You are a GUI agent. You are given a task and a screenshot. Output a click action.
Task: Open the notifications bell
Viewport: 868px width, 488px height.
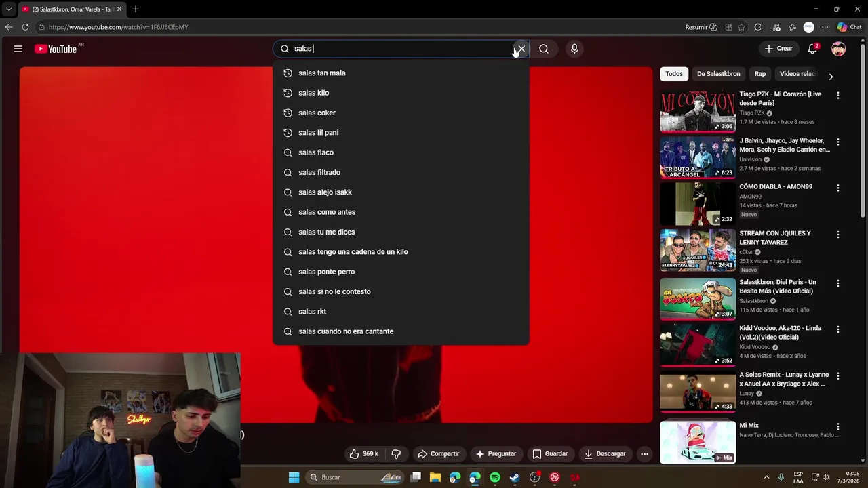[813, 49]
